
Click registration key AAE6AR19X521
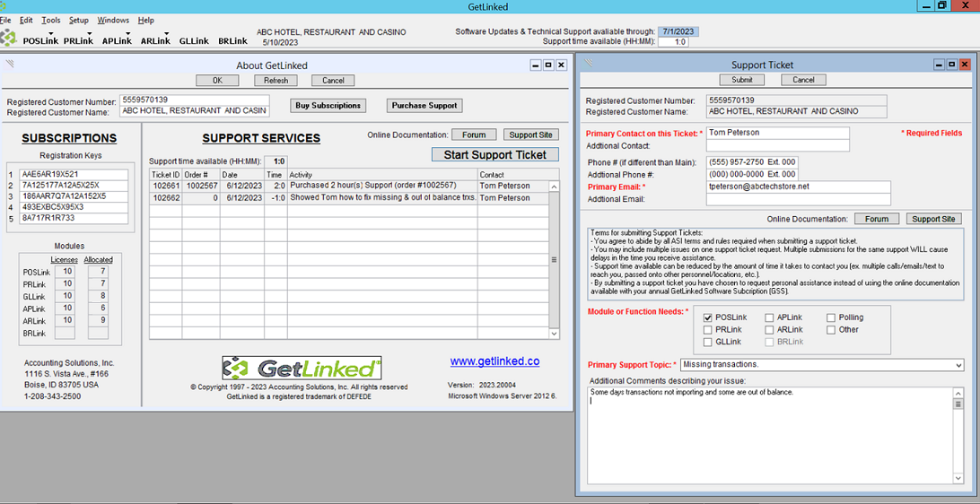pyautogui.click(x=74, y=175)
